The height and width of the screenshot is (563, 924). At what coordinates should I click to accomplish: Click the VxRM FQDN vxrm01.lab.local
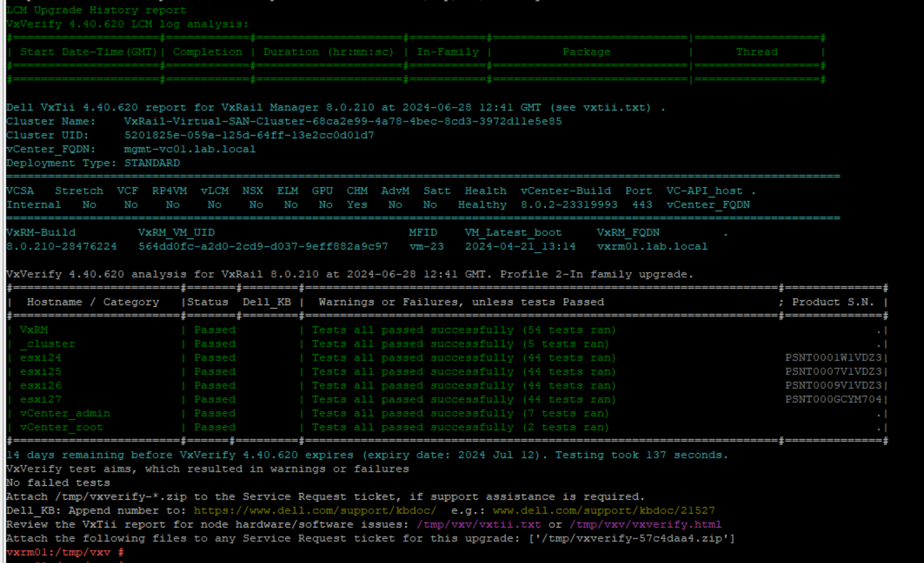tap(652, 246)
